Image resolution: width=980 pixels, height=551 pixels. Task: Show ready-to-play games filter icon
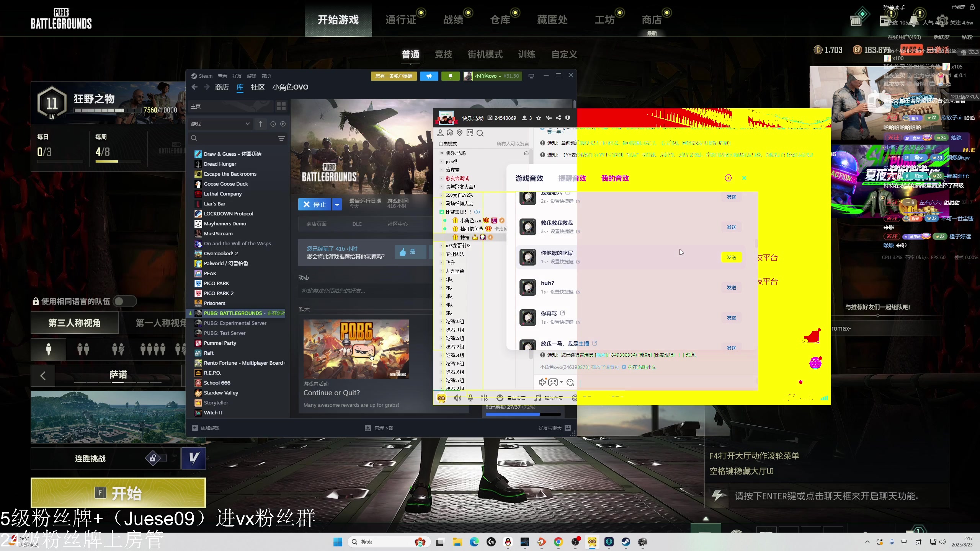tap(283, 124)
